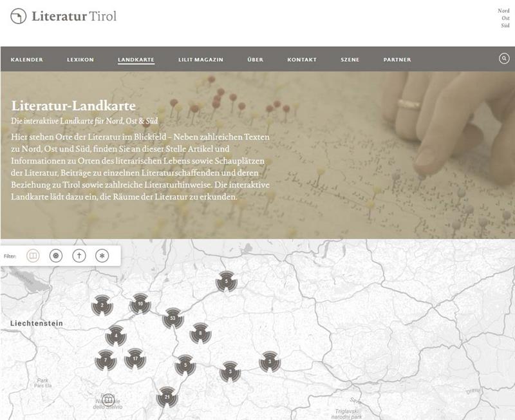Select the cluster marker labeled 4
Screen dimensions: 515x420
coord(116,336)
